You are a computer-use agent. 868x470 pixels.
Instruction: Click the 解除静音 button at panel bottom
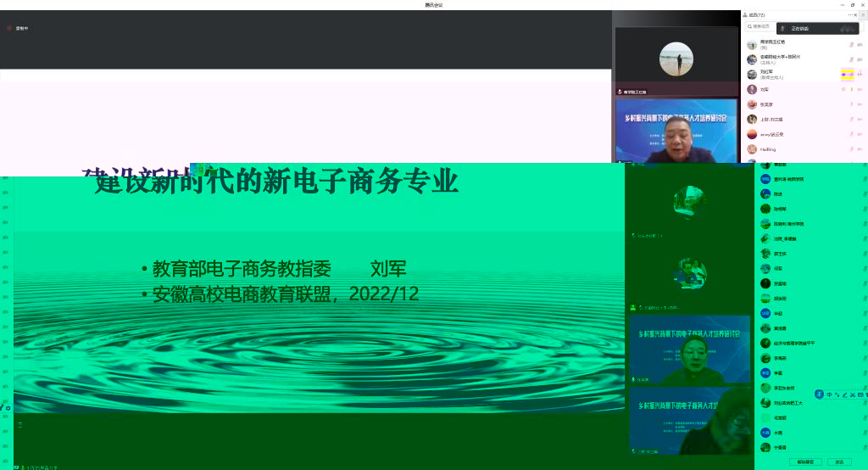805,462
